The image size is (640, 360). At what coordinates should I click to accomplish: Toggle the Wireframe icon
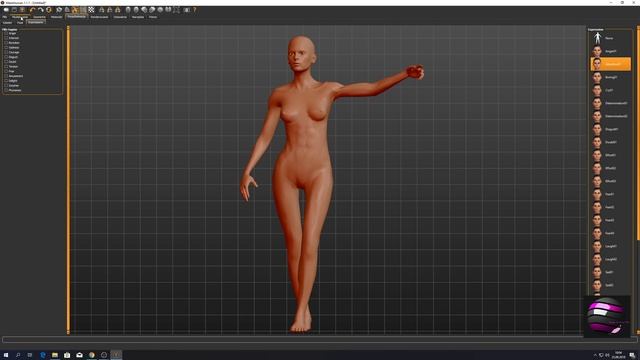[x=67, y=10]
